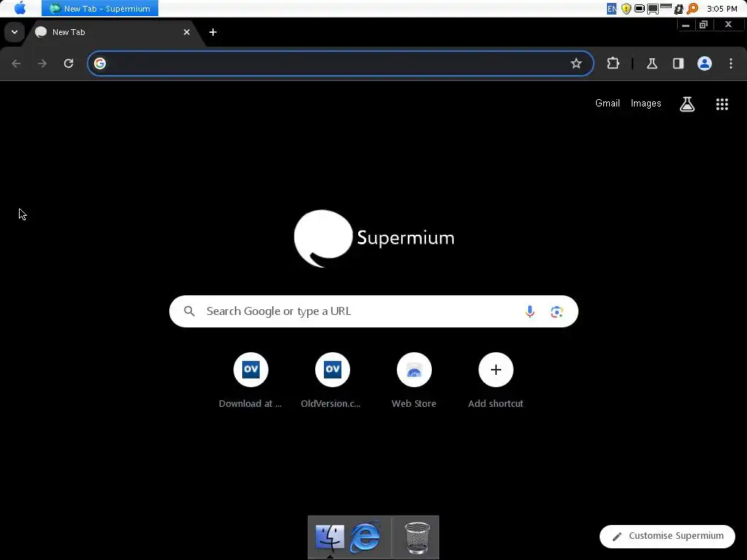Go back to the previous page

[x=16, y=63]
